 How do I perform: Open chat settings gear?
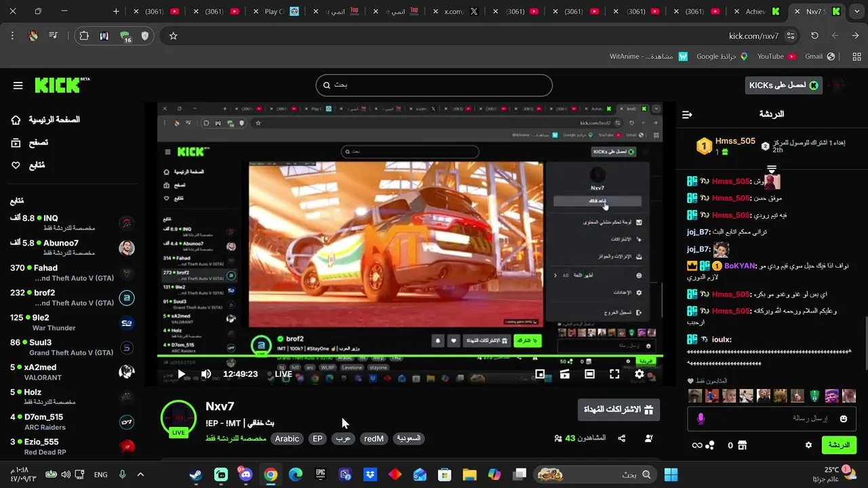point(808,445)
